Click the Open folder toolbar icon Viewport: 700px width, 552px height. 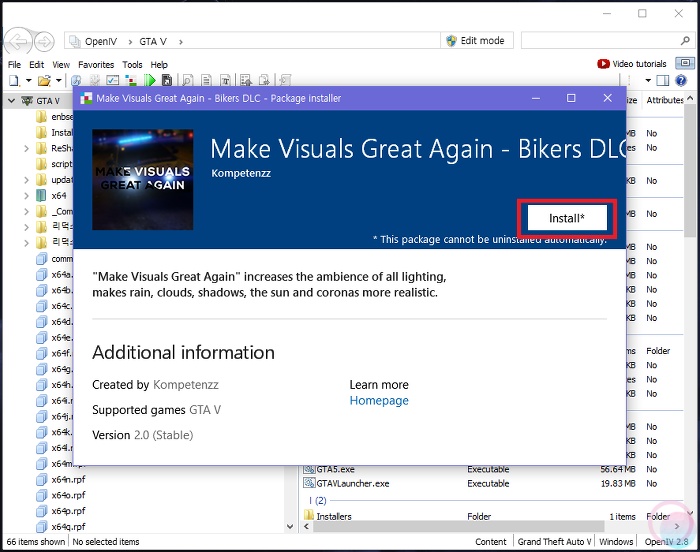pyautogui.click(x=44, y=80)
